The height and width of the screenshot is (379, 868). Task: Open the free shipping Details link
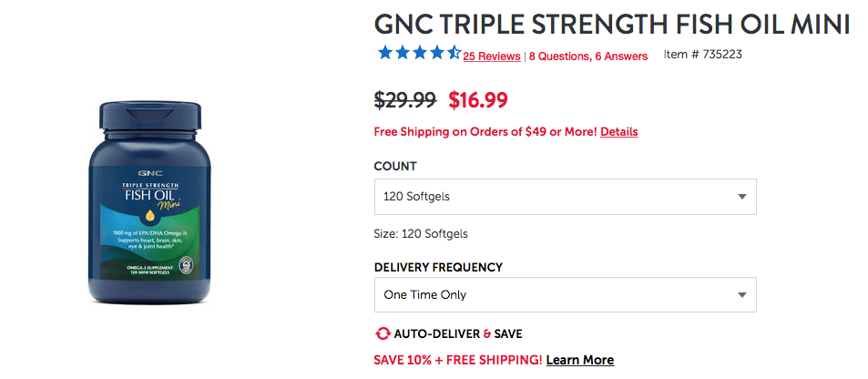pyautogui.click(x=618, y=132)
